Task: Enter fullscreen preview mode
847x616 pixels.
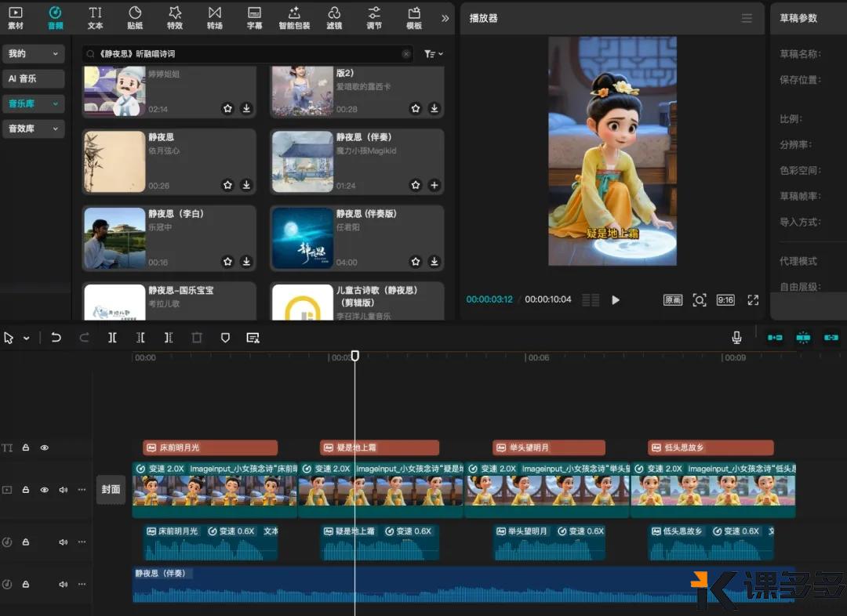Action: coord(753,299)
